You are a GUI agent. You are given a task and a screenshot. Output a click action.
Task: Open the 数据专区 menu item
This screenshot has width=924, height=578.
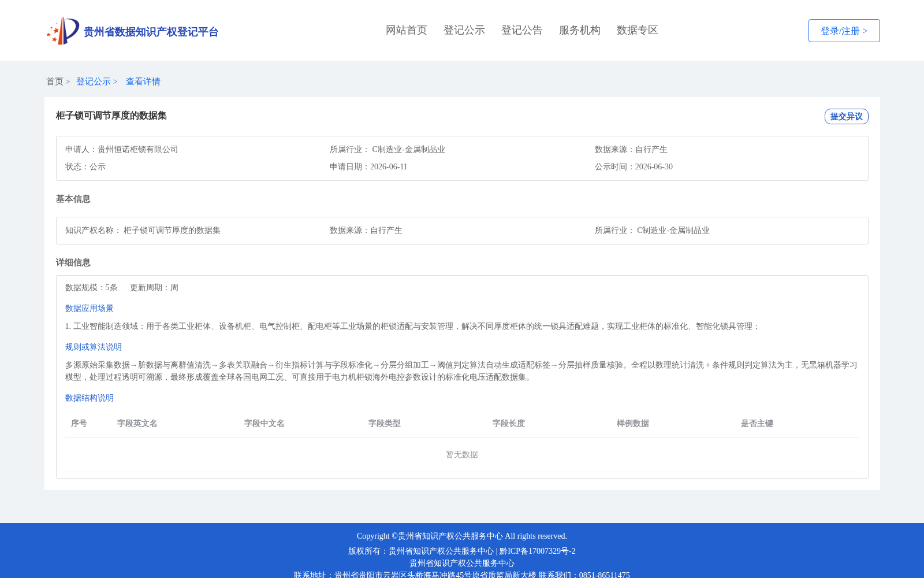[638, 30]
